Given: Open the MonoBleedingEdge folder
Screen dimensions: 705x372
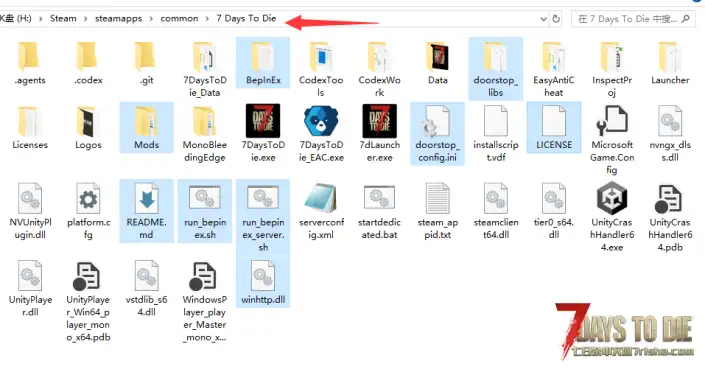Looking at the screenshot, I should 205,134.
